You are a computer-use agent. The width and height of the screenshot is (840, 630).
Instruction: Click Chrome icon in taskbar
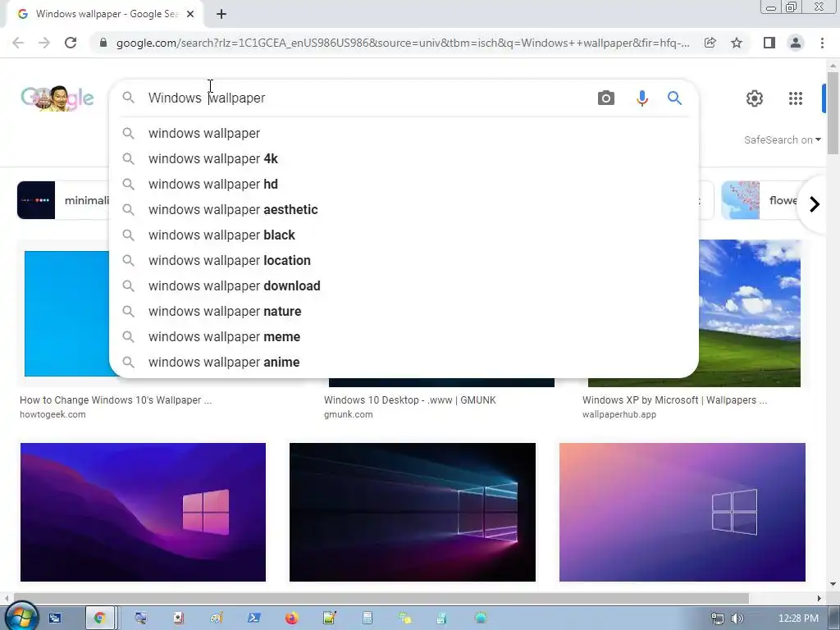[x=99, y=619]
